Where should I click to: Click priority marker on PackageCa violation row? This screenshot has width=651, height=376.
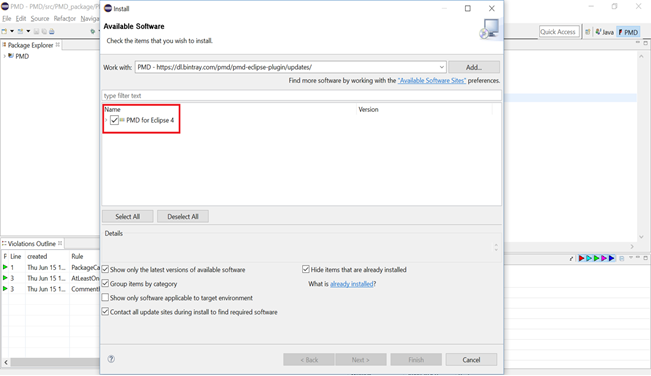tap(5, 267)
